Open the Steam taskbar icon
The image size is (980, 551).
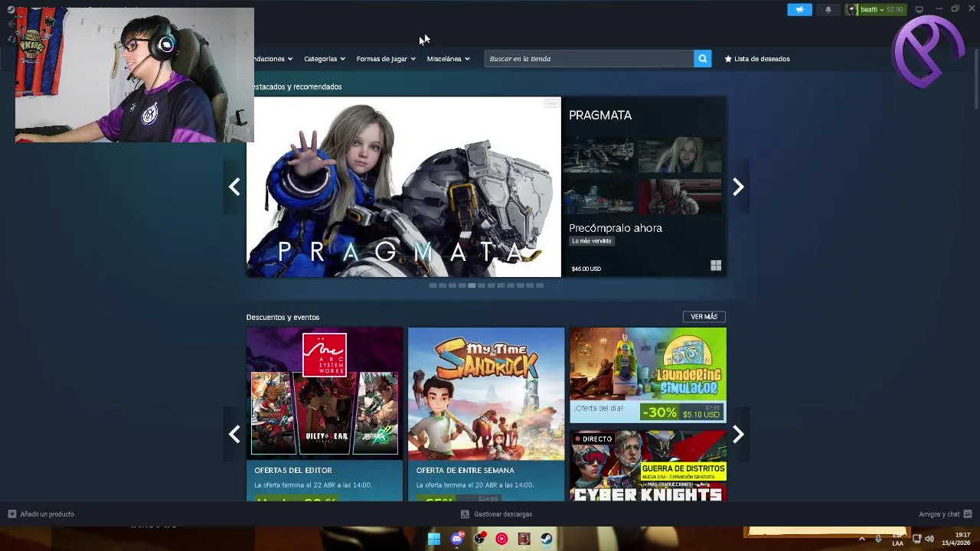pyautogui.click(x=547, y=539)
